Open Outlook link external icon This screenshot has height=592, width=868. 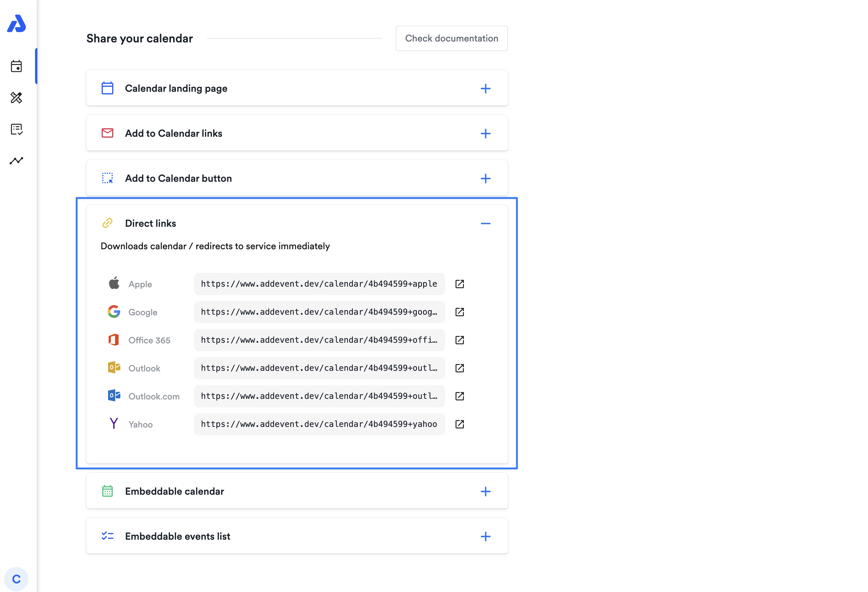(x=459, y=368)
